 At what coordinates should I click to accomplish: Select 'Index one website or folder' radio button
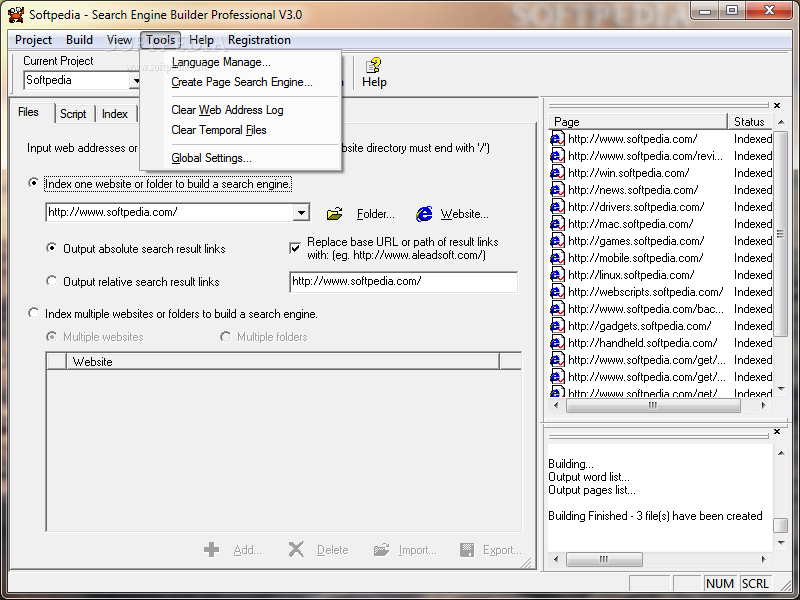click(33, 183)
